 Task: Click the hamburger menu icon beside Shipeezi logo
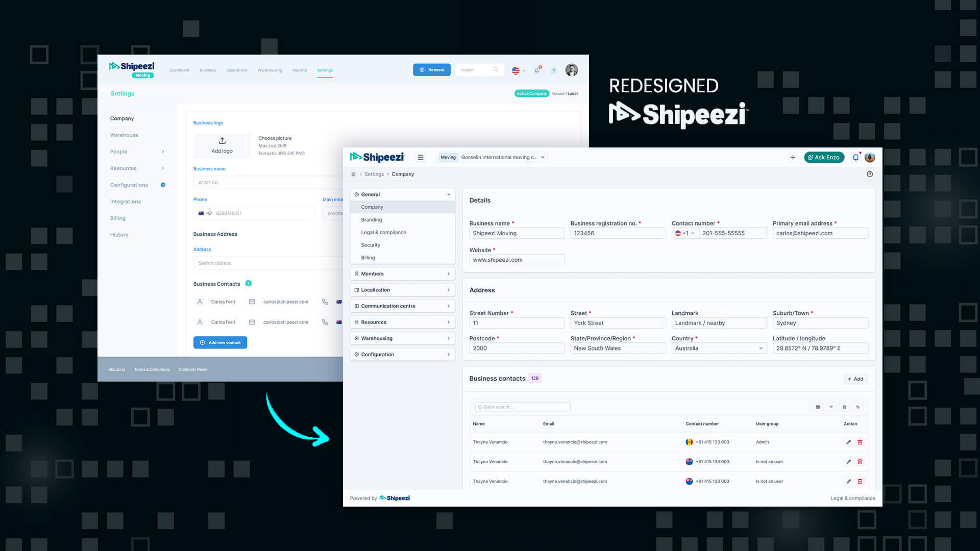tap(420, 157)
